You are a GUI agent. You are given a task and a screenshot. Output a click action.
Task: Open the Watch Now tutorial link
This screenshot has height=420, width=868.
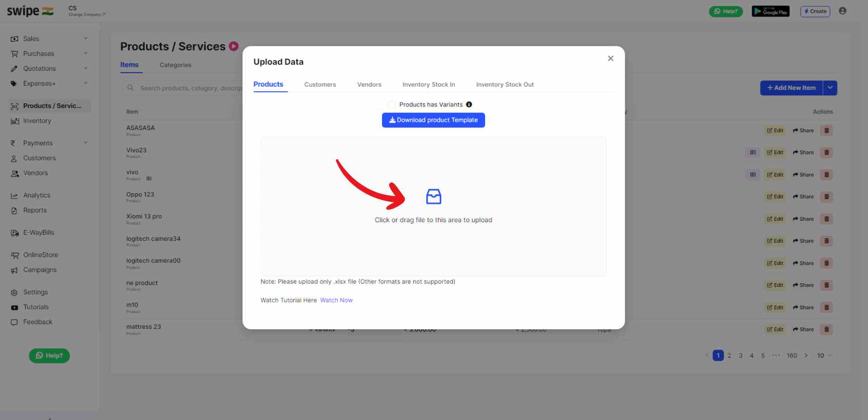click(x=336, y=300)
